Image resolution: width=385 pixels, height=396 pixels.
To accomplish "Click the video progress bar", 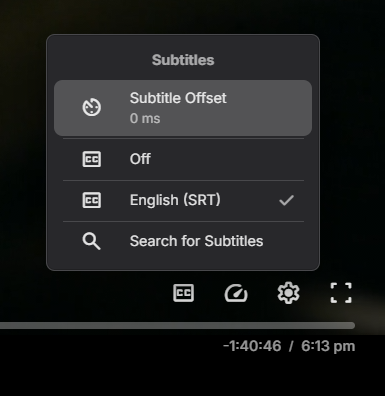I will click(x=177, y=326).
